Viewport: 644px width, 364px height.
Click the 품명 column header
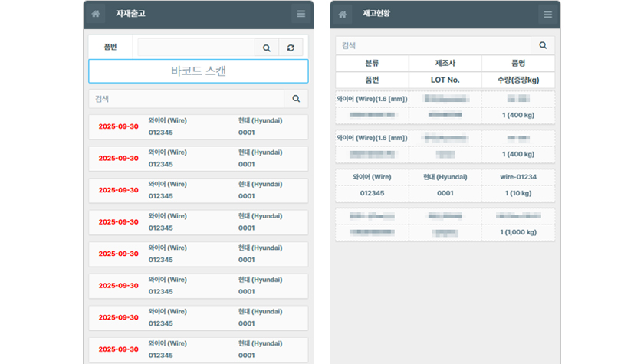pyautogui.click(x=518, y=63)
